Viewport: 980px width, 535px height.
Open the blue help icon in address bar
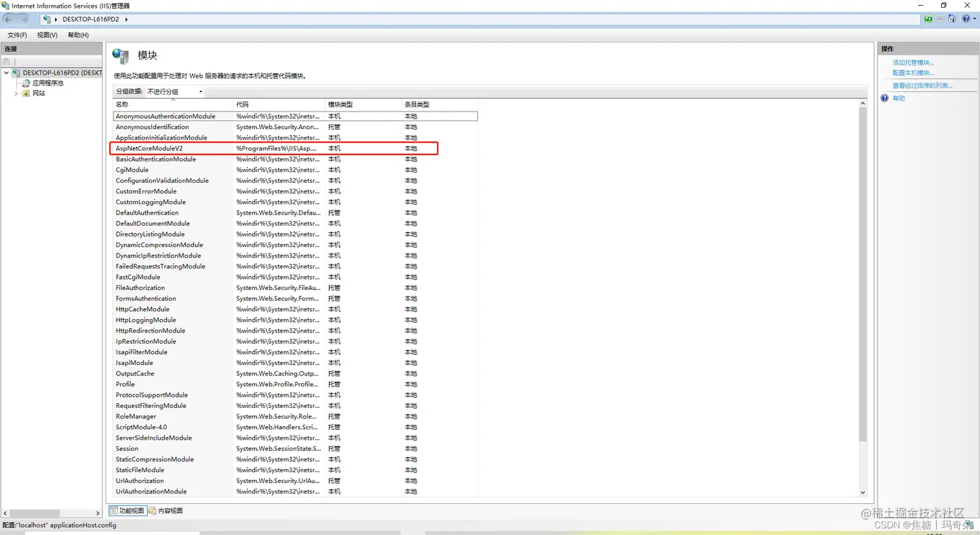pyautogui.click(x=966, y=19)
